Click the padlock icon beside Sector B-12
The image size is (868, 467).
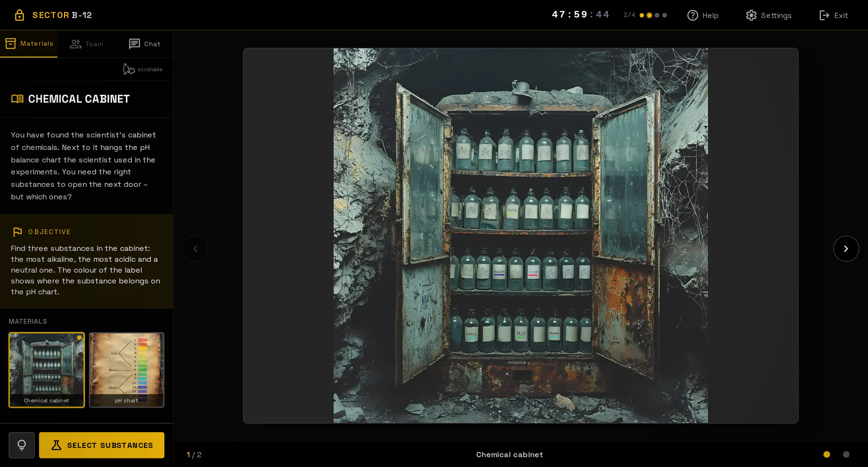point(20,15)
